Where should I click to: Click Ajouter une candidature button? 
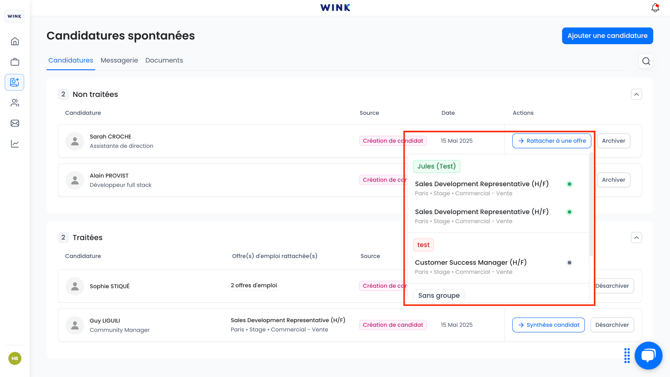(607, 36)
